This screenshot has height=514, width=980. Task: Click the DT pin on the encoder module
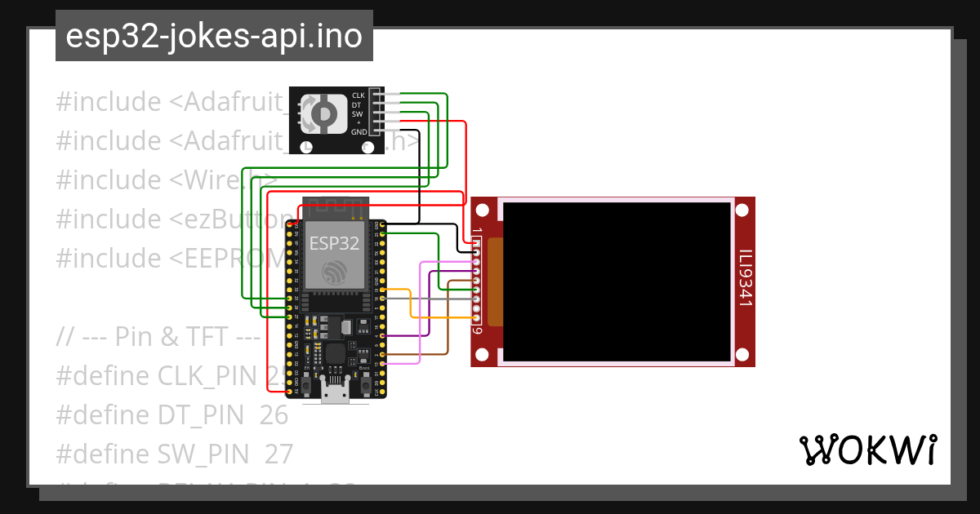[376, 103]
